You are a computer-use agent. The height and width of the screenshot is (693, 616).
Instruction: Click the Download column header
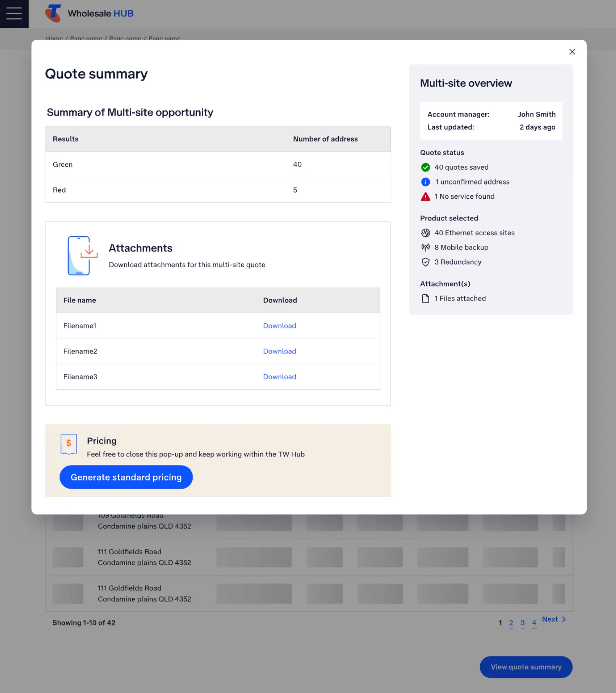coord(280,301)
